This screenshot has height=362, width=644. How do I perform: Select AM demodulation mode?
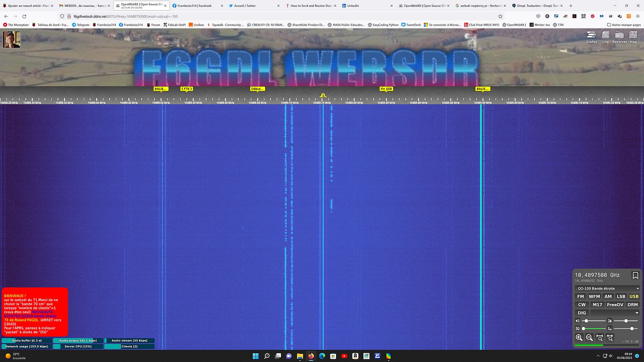pyautogui.click(x=608, y=296)
